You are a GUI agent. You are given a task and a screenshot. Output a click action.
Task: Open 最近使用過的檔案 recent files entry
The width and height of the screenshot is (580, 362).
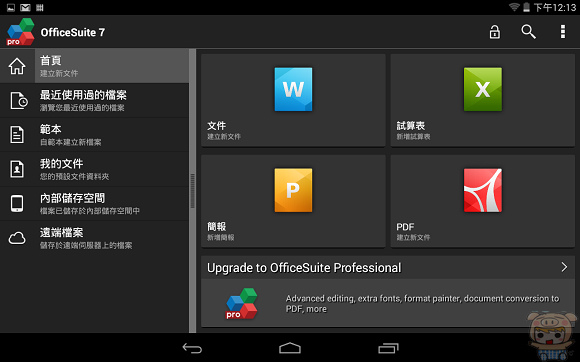point(94,101)
